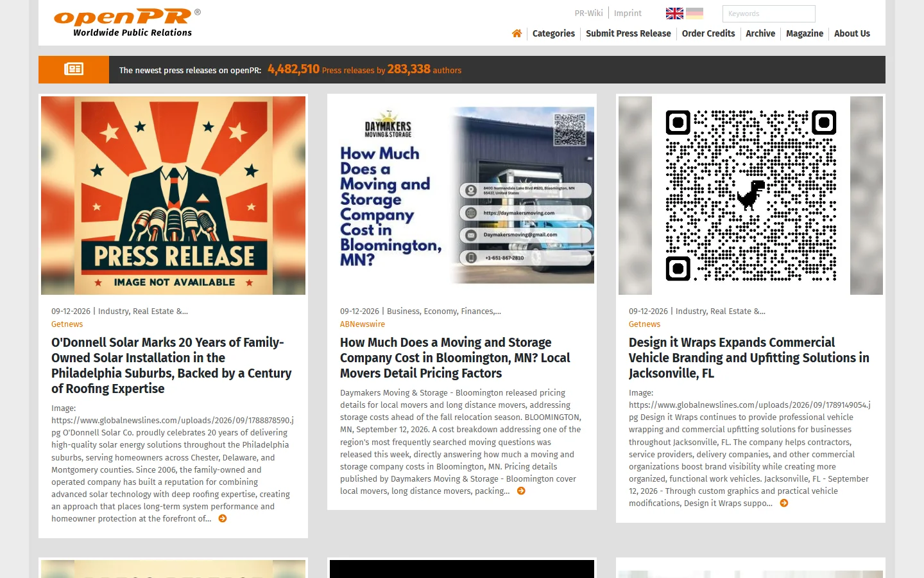The height and width of the screenshot is (578, 924).
Task: Click the Daymakers Moving article summary text
Action: pyautogui.click(x=461, y=442)
